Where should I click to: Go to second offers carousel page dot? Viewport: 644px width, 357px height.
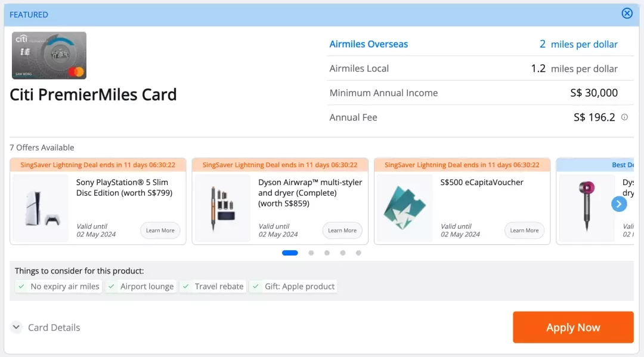coord(311,253)
